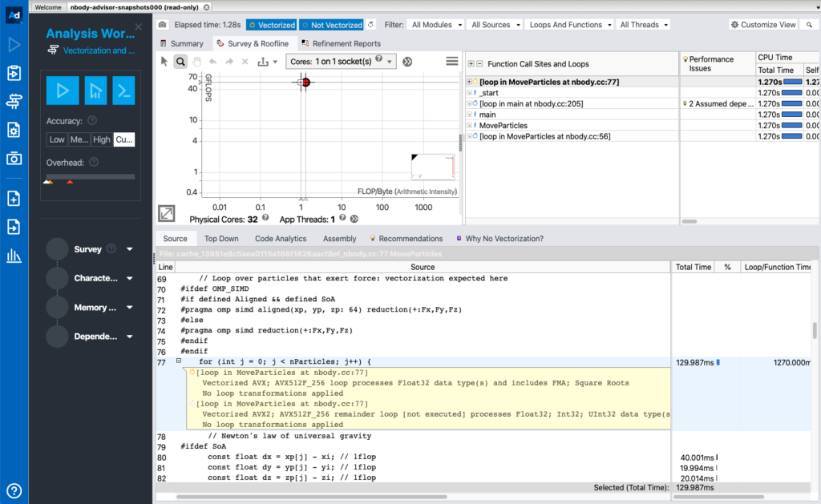The width and height of the screenshot is (821, 504).
Task: Open the roofline hamburger menu icon
Action: [452, 62]
